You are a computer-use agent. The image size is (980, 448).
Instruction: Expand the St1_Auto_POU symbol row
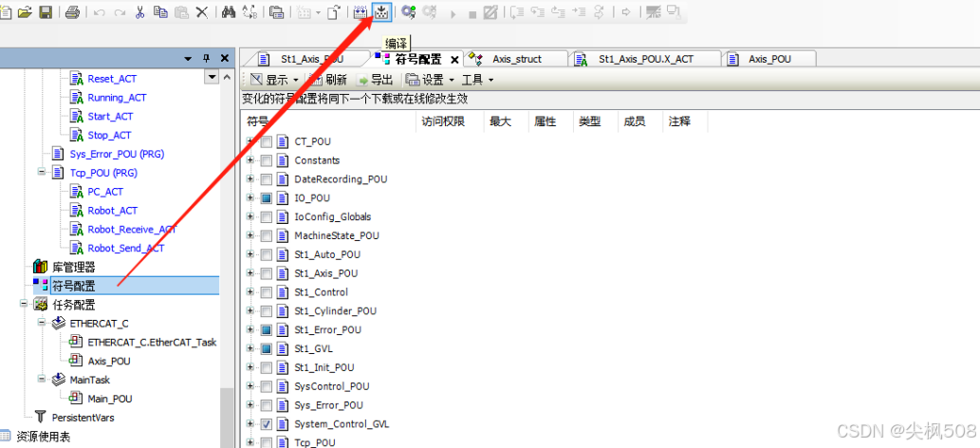point(250,254)
